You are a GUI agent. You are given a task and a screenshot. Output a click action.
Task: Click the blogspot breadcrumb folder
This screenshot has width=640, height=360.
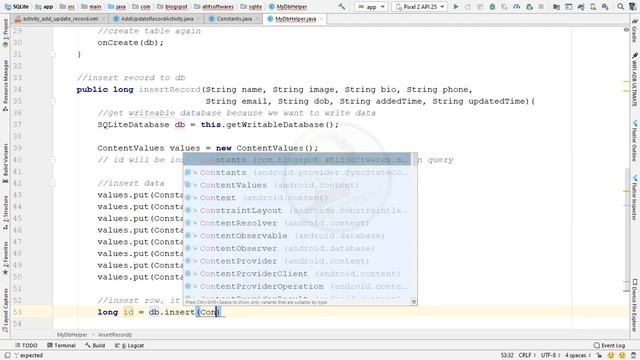pyautogui.click(x=172, y=7)
